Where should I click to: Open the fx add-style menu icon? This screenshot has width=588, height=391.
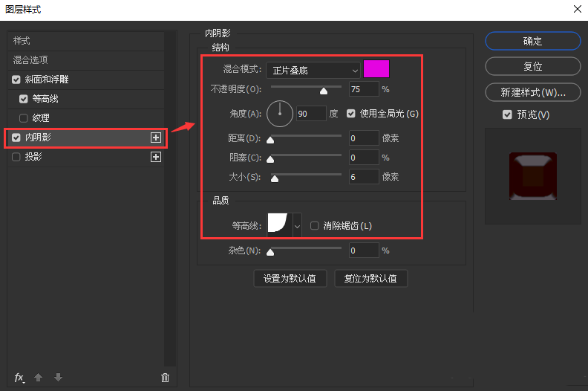pos(19,378)
